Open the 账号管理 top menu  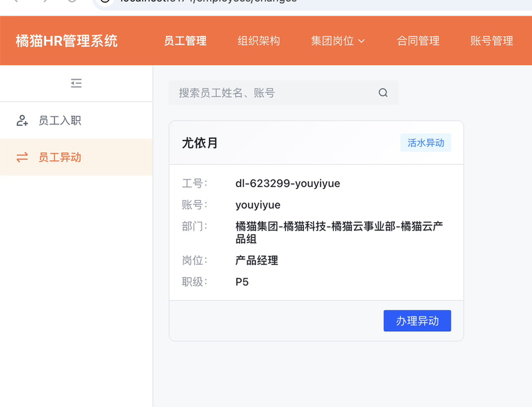(491, 41)
